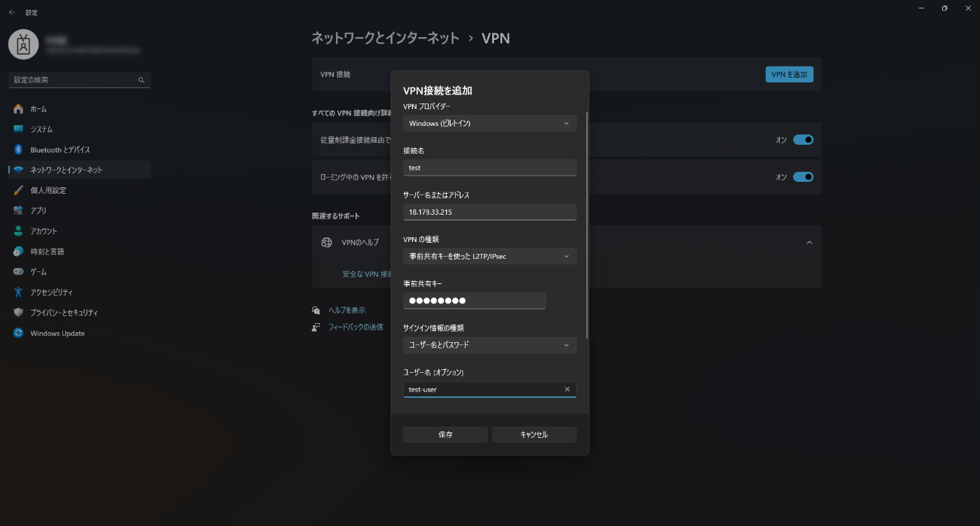The height and width of the screenshot is (526, 980).
Task: Click the Windows Update refresh icon
Action: tap(18, 333)
